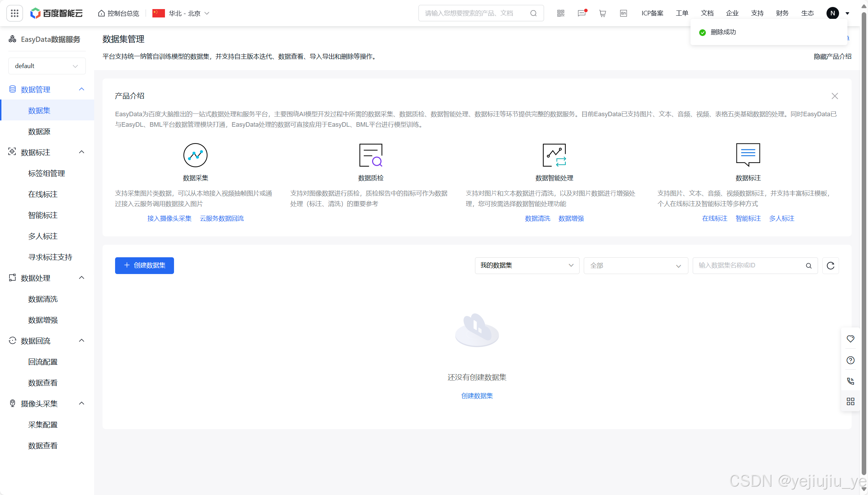
Task: Open the help question mark icon
Action: (850, 360)
